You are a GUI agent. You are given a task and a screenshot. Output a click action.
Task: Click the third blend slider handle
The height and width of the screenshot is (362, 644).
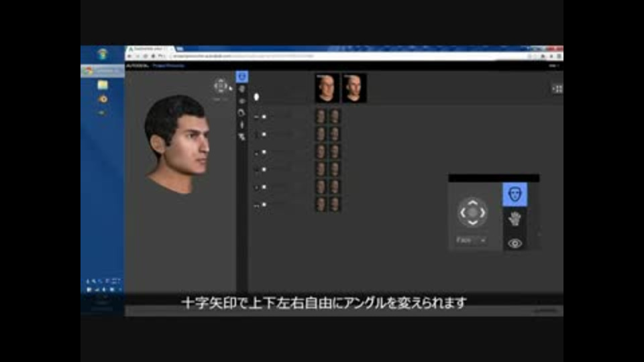(264, 152)
